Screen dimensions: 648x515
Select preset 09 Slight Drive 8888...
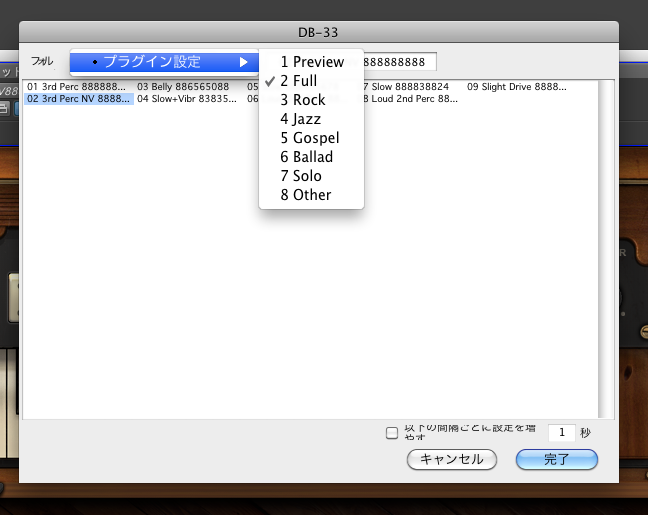click(x=517, y=87)
